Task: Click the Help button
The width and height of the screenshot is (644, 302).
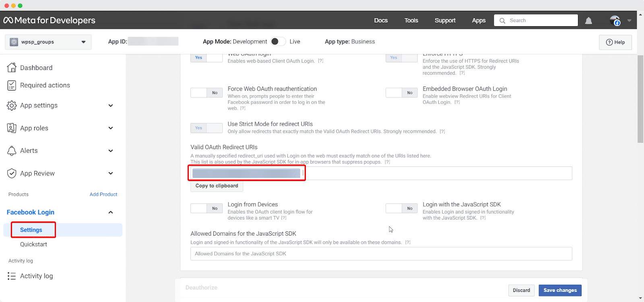Action: click(615, 42)
